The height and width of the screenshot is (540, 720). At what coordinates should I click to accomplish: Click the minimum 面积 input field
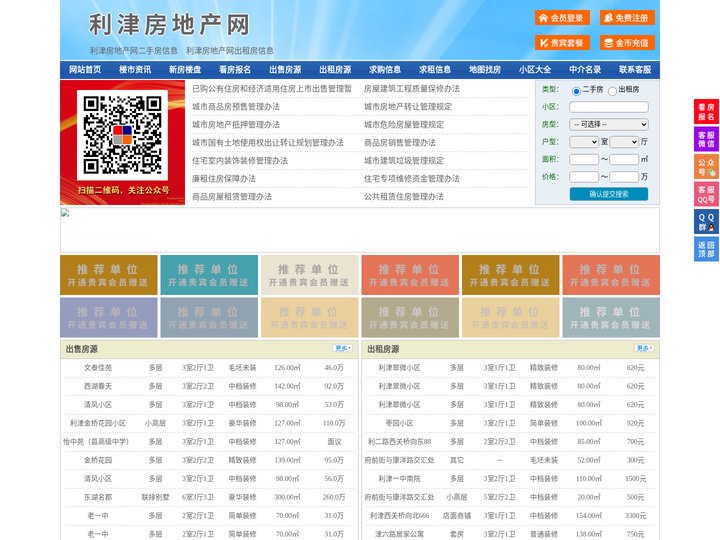(x=584, y=159)
